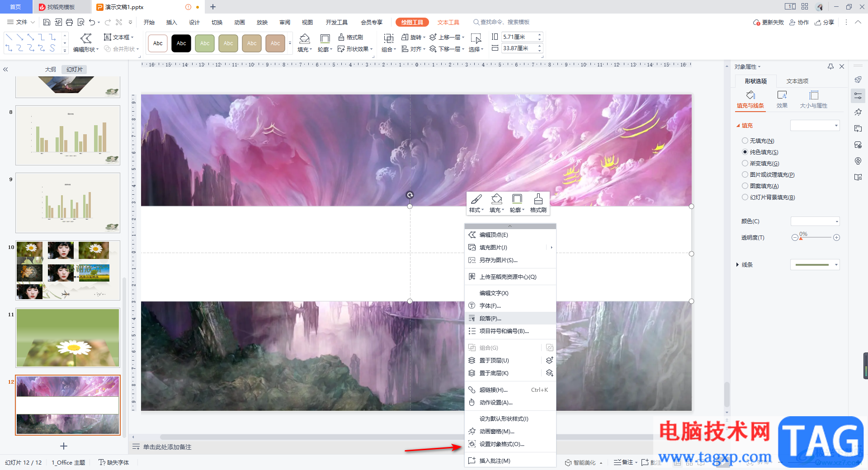The height and width of the screenshot is (470, 868).
Task: Select Gradient Fill (渐变填充) option
Action: [x=761, y=164]
